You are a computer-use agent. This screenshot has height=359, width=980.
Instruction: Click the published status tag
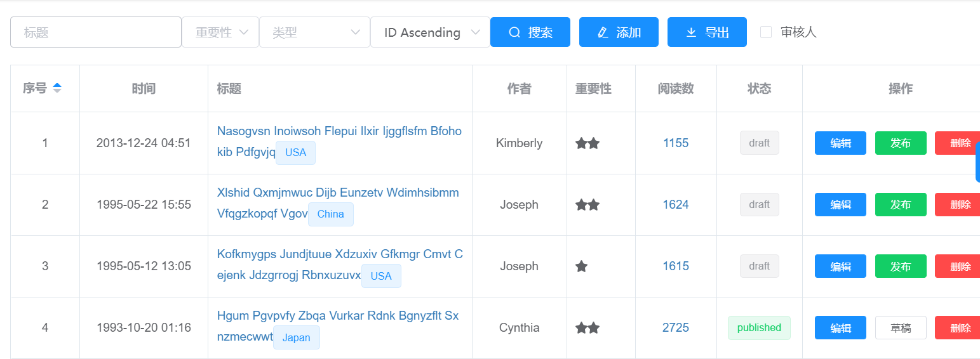coord(759,328)
